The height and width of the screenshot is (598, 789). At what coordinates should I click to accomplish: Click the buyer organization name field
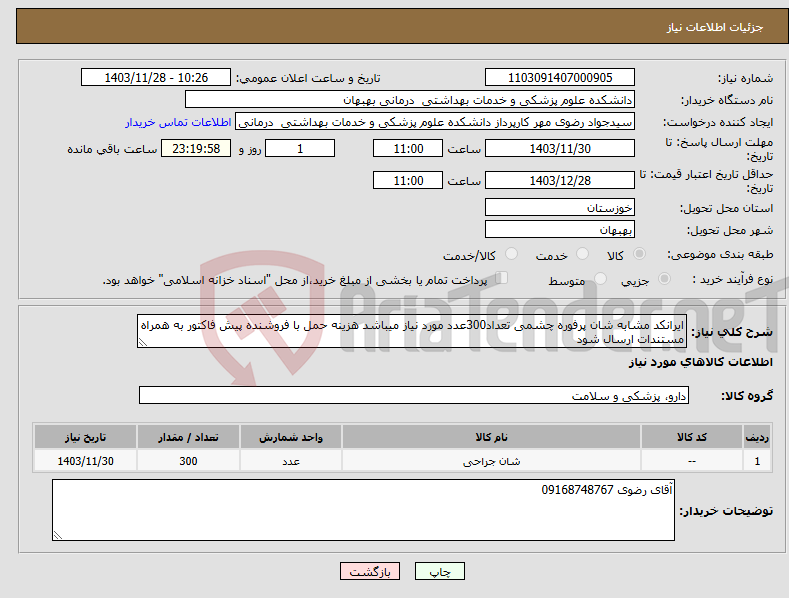tap(410, 100)
